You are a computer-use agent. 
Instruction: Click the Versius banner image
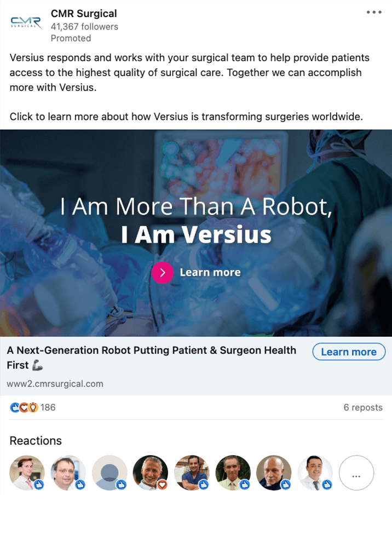tap(196, 233)
